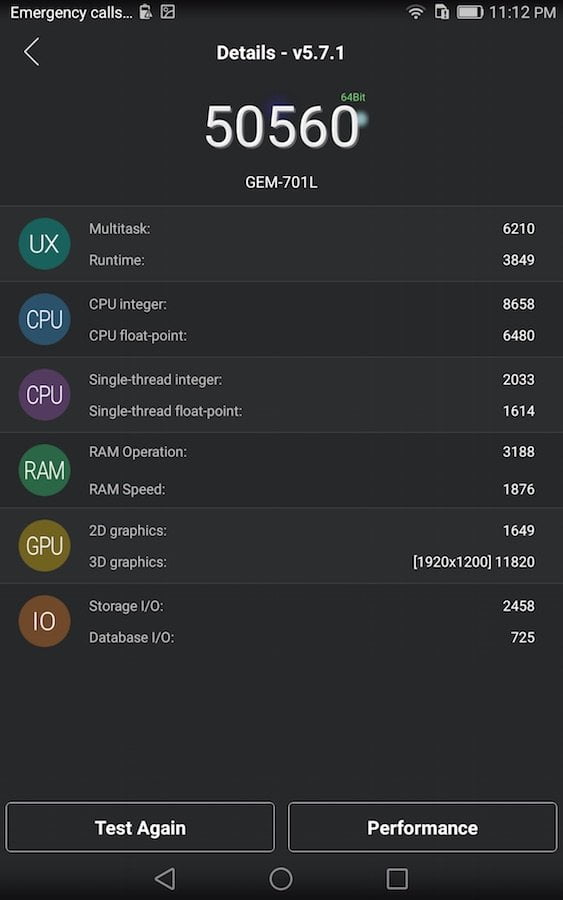
Task: Select the green RAM category icon
Action: click(x=44, y=470)
